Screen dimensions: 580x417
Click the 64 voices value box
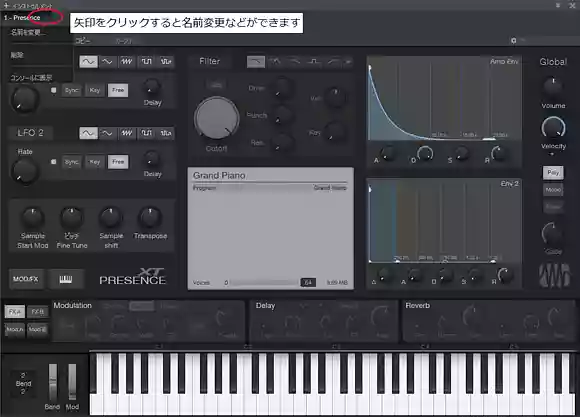308,283
